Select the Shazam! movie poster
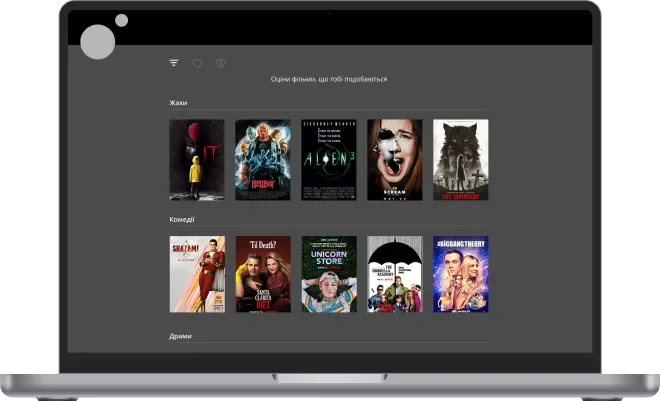The image size is (660, 401). click(197, 274)
